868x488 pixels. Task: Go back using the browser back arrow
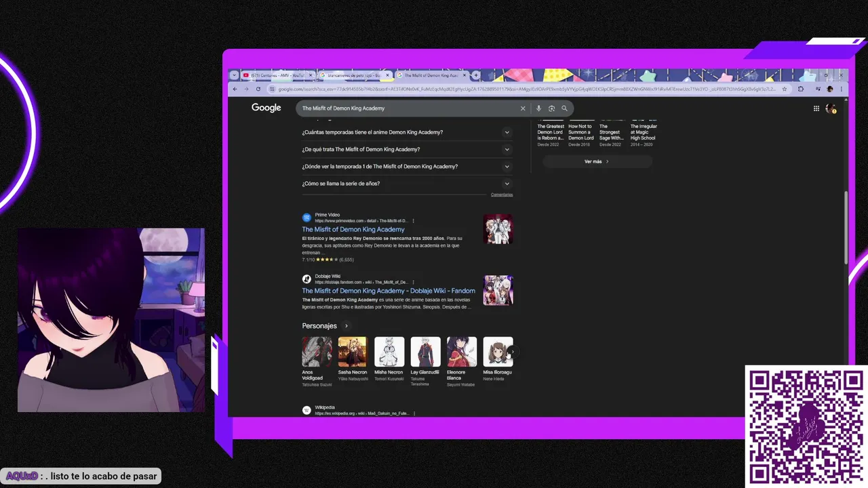(235, 89)
